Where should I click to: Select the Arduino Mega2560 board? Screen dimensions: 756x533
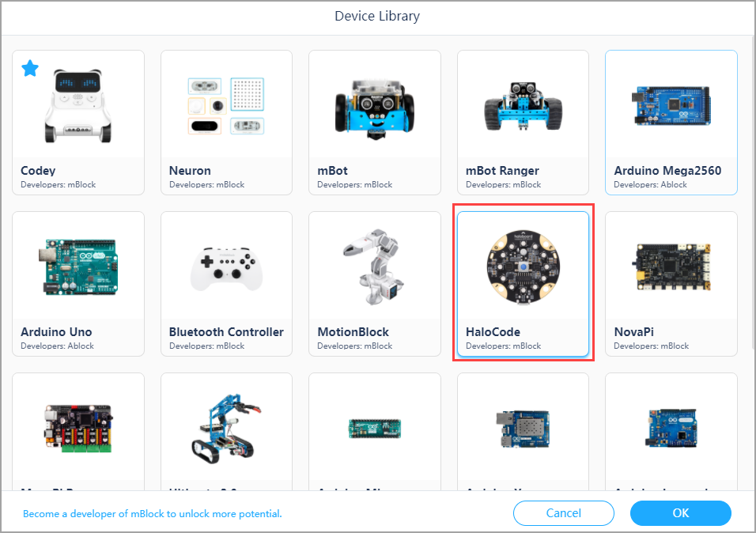tap(671, 123)
